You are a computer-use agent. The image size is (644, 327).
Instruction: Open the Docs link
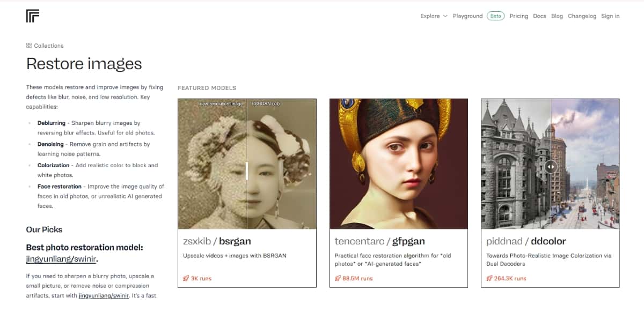point(540,16)
